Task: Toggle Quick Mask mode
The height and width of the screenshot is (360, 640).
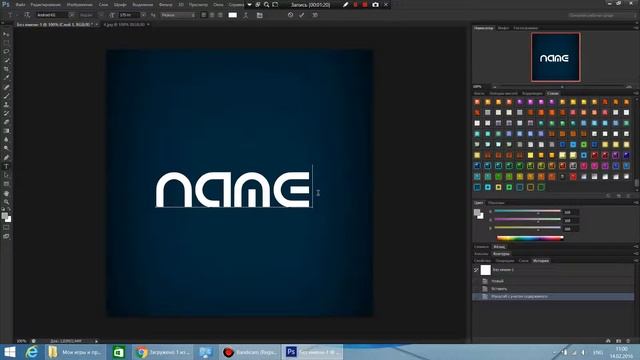Action: (6, 228)
